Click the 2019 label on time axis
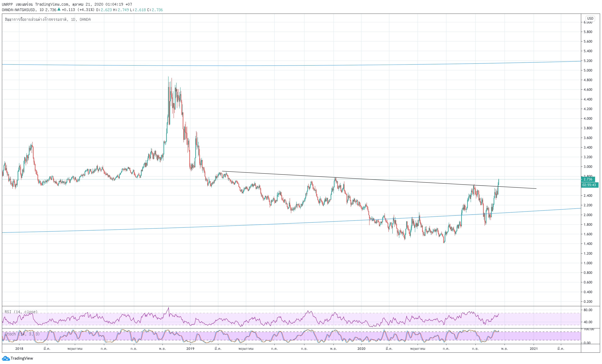602x364 pixels. (x=190, y=348)
